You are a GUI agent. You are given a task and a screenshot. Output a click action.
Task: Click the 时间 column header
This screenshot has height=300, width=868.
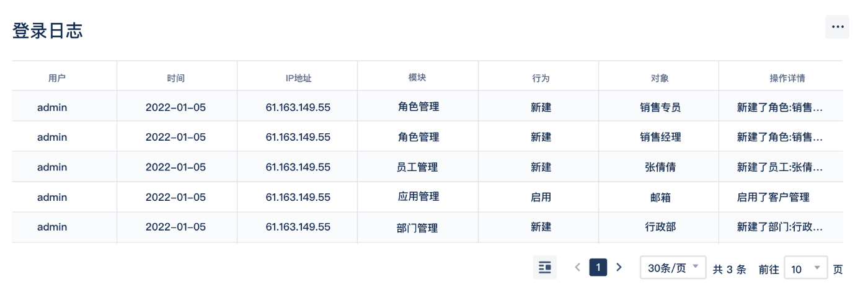point(175,78)
